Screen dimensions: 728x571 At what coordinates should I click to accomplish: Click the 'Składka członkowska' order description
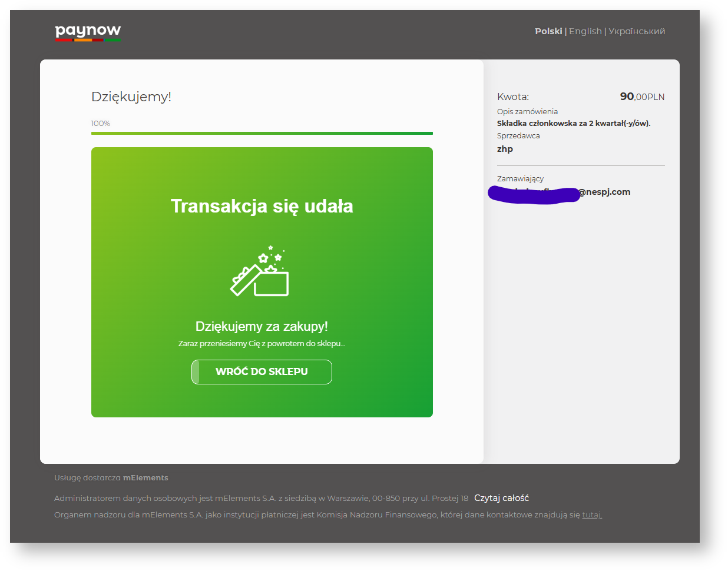pyautogui.click(x=573, y=124)
